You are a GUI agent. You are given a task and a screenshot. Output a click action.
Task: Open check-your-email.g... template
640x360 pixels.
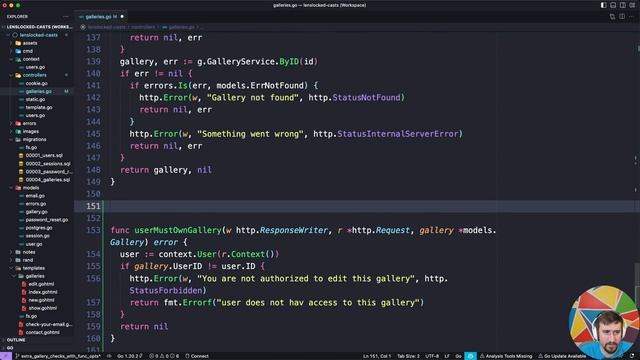point(49,324)
